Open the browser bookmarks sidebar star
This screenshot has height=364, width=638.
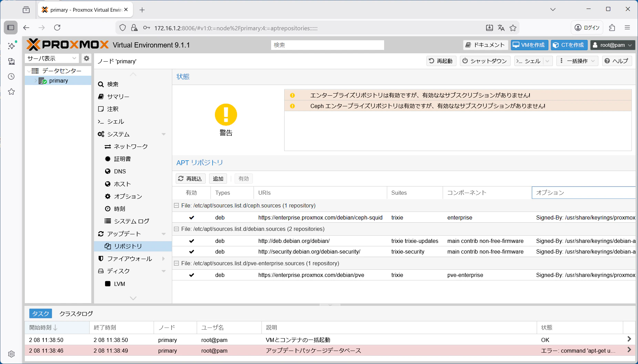click(x=11, y=92)
